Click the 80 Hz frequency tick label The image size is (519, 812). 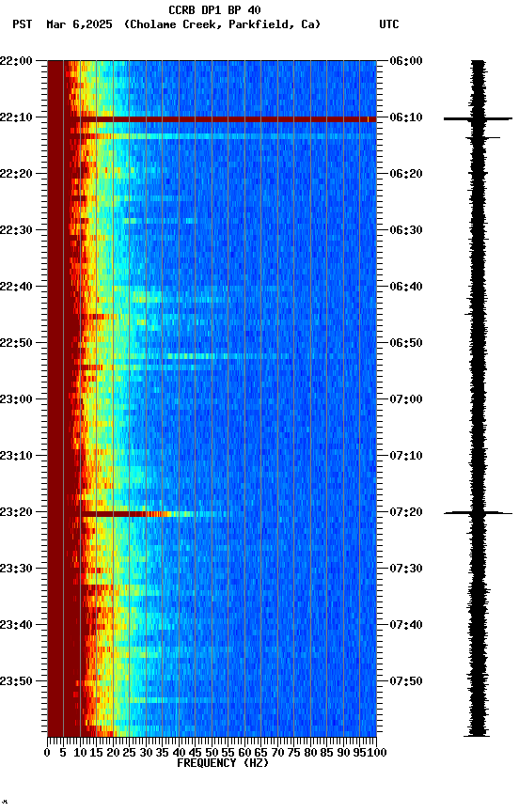tap(310, 753)
